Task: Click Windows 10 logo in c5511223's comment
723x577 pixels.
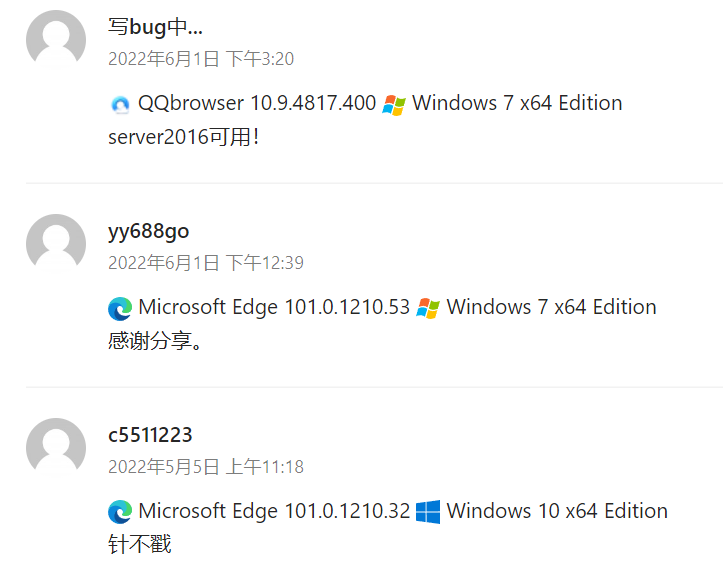Action: tap(428, 512)
